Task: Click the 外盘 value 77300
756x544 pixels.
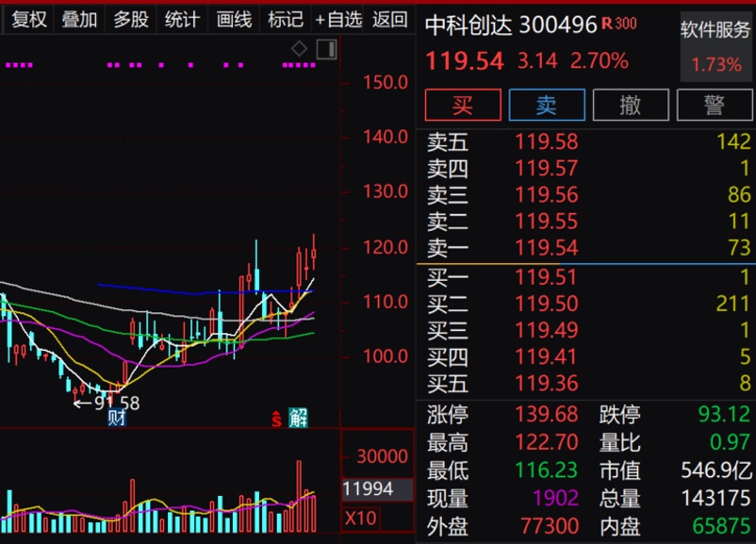Action: tap(550, 526)
